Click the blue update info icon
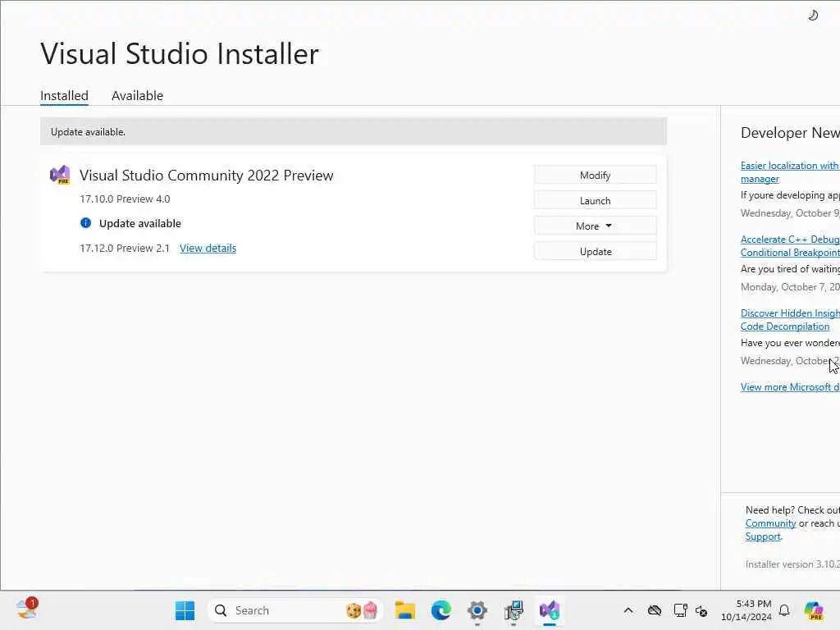 coord(85,223)
